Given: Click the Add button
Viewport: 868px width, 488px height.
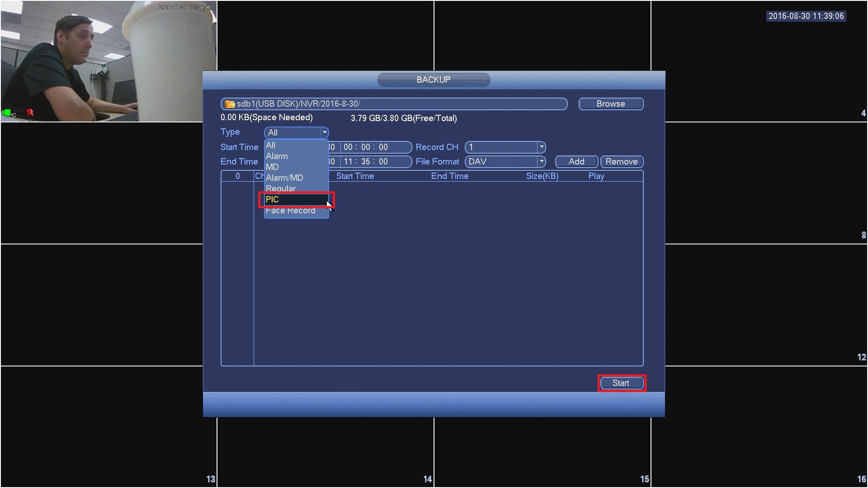Looking at the screenshot, I should point(576,161).
